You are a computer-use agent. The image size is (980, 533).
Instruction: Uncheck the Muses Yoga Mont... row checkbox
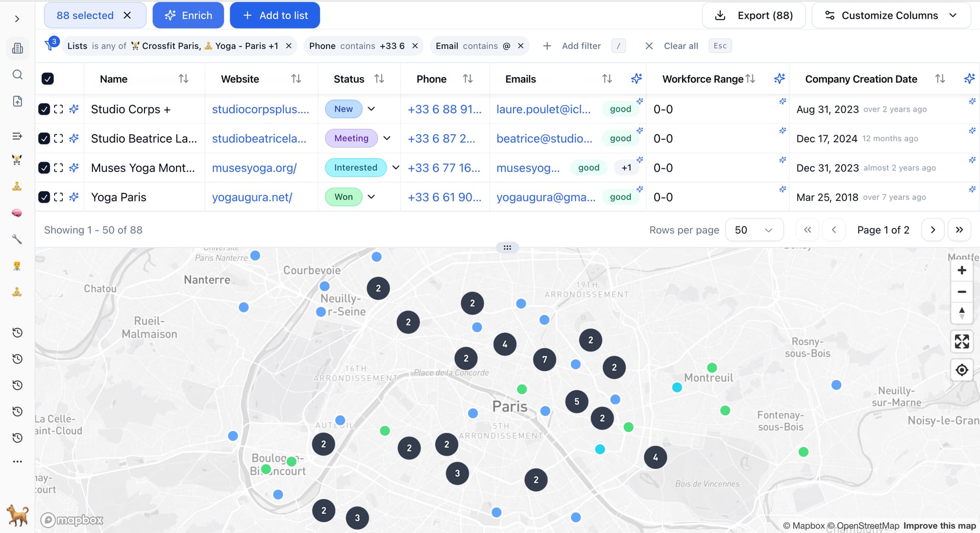tap(44, 168)
